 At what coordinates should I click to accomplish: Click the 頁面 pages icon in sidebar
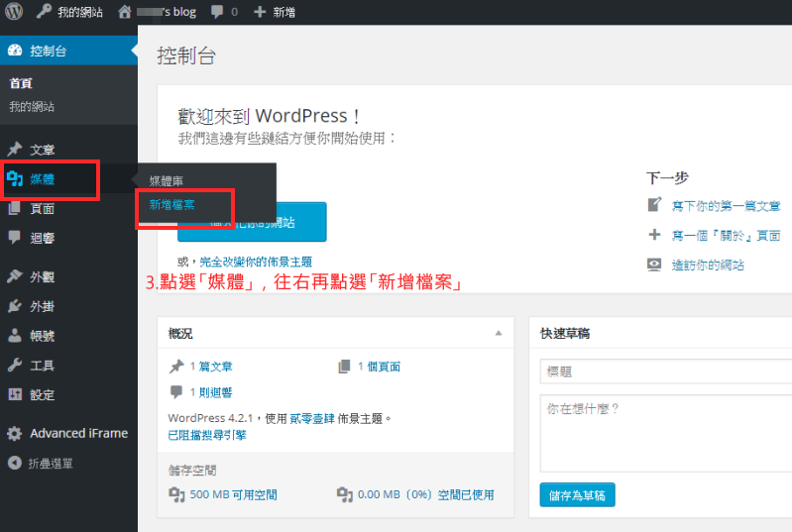click(x=15, y=207)
